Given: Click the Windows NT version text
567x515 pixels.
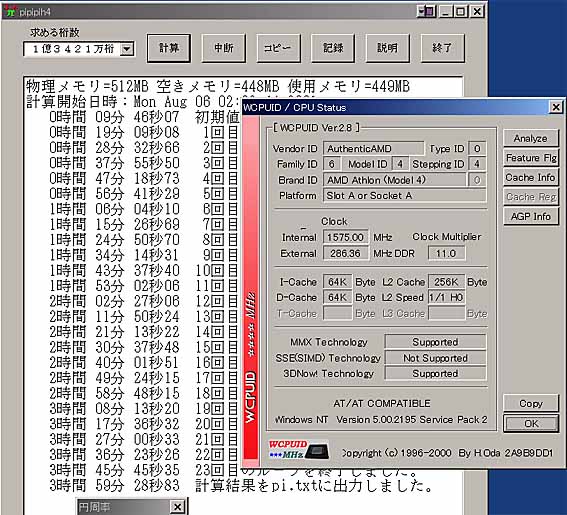Looking at the screenshot, I should (x=381, y=420).
